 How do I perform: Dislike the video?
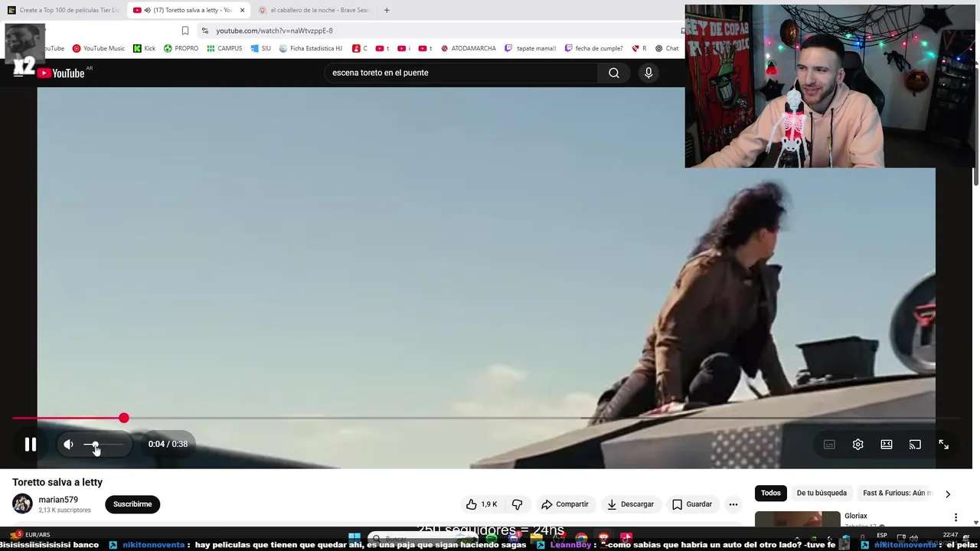click(x=517, y=504)
